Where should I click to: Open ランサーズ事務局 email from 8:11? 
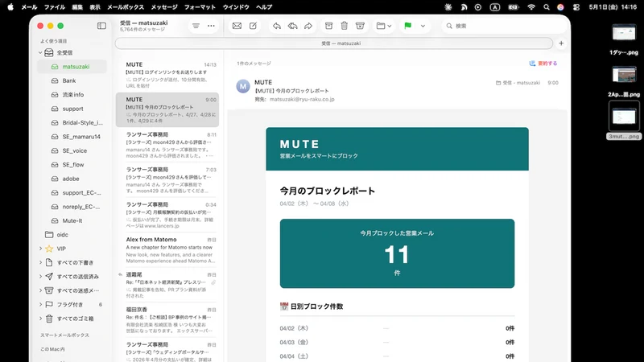click(167, 145)
